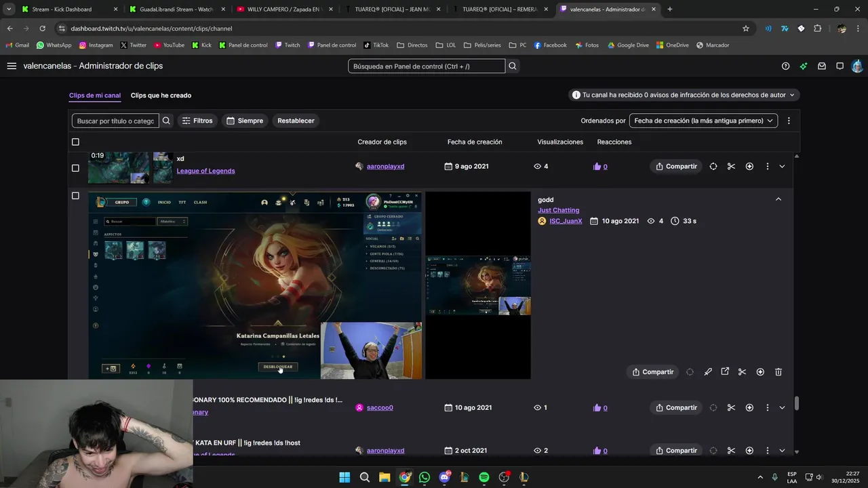Click thumbs-up reactions on the saccoo0 clip row
868x488 pixels.
coord(600,407)
